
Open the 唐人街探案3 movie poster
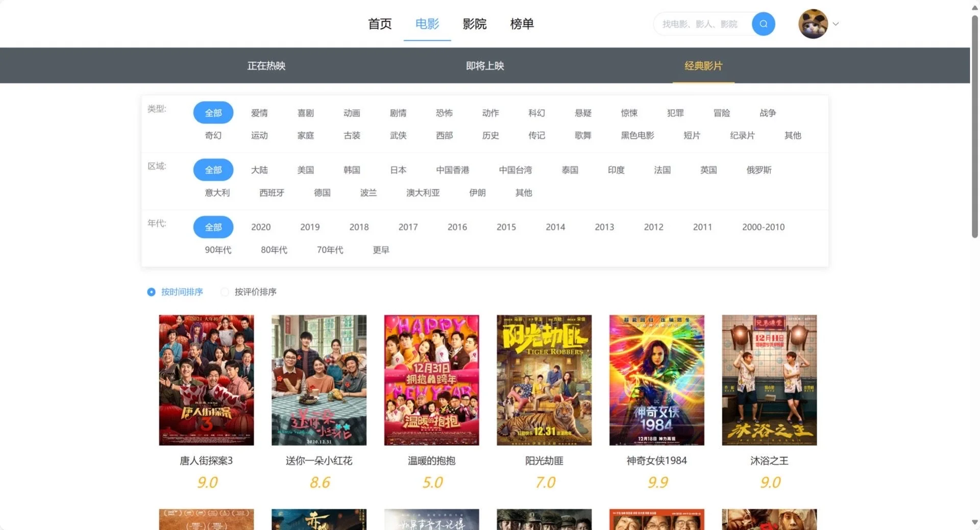pyautogui.click(x=206, y=380)
